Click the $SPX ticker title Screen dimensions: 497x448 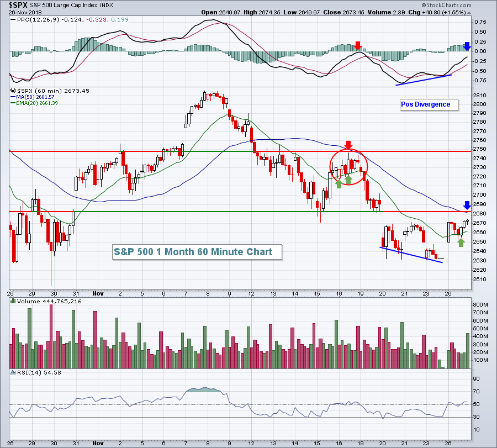click(18, 5)
